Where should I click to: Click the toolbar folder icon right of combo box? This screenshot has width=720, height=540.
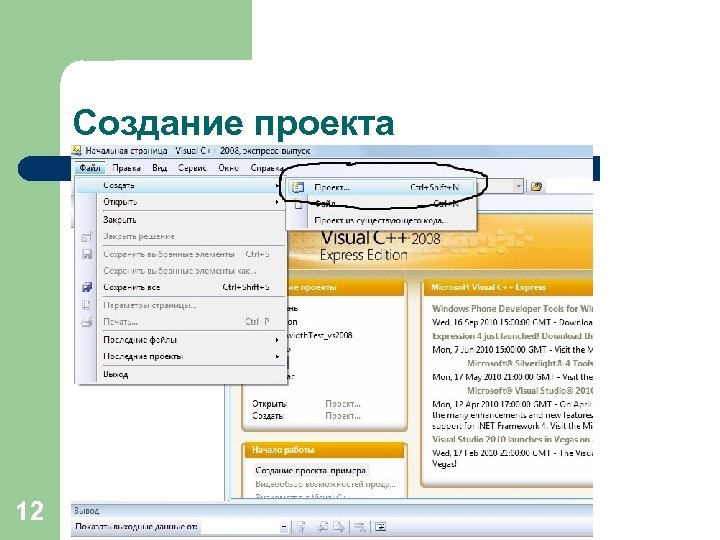click(x=536, y=186)
